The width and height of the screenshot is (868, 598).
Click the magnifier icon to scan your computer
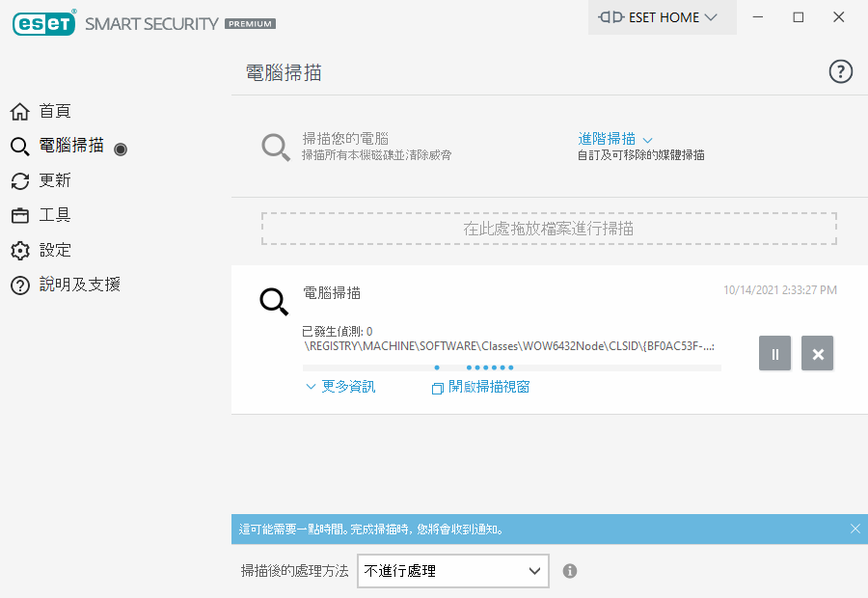(276, 147)
